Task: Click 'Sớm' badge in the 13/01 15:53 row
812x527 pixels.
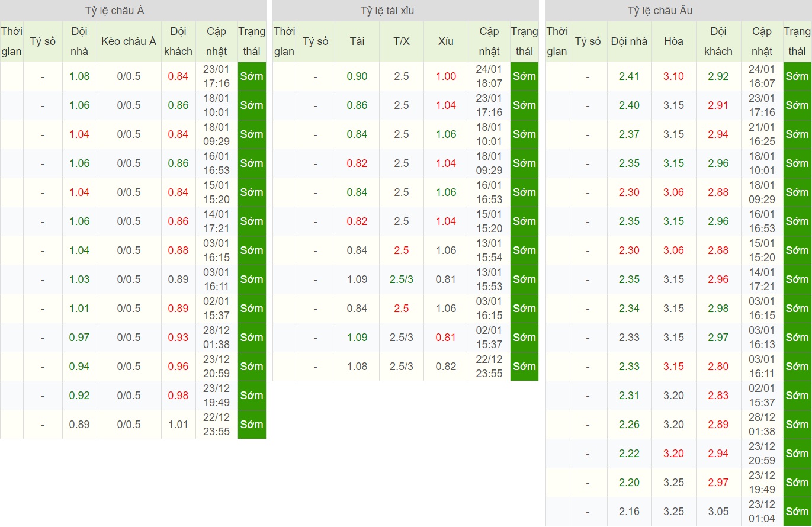Action: point(525,279)
